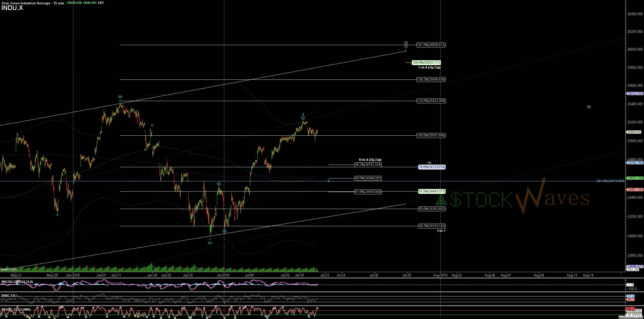Select the 123.6%(25432.360) Fibonacci label
This screenshot has height=319, width=644.
point(431,101)
